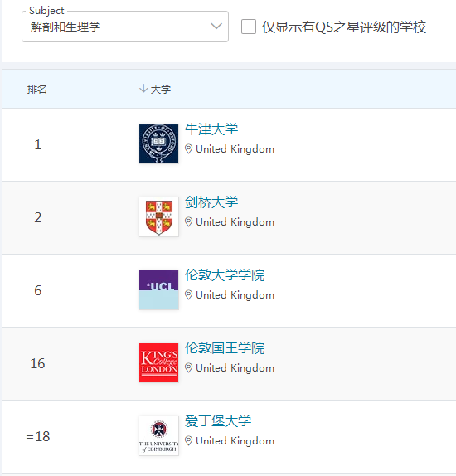Enable the 仅显示有QS之星评级的学校 checkbox
Screen dimensions: 456x476
point(249,27)
